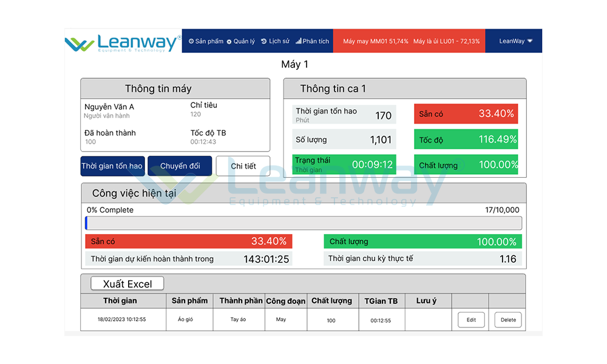Delete the Áo gió table row
The image size is (607, 364).
click(x=508, y=320)
